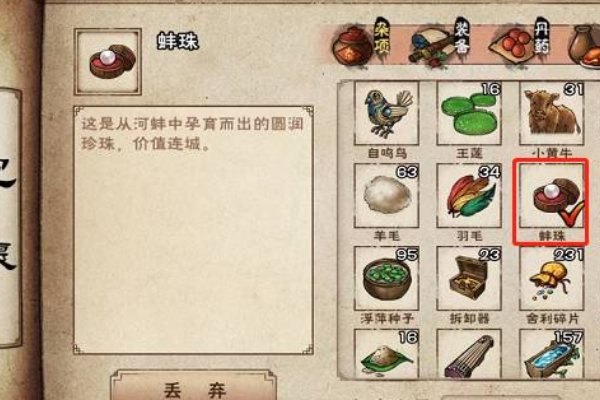Open the 装备 equipment tab

pos(440,43)
